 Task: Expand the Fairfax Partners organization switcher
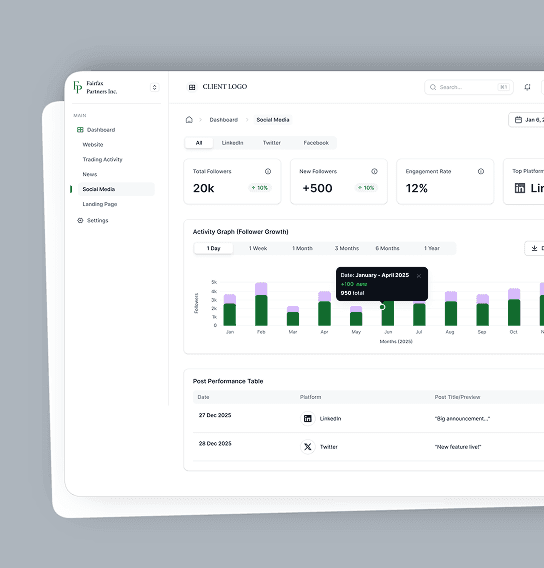(x=155, y=87)
